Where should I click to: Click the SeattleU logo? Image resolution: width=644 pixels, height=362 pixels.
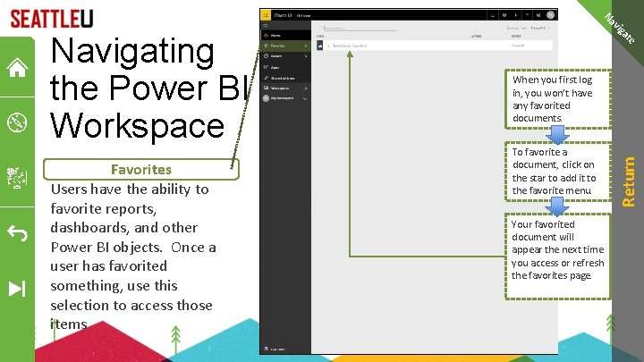pyautogui.click(x=52, y=19)
